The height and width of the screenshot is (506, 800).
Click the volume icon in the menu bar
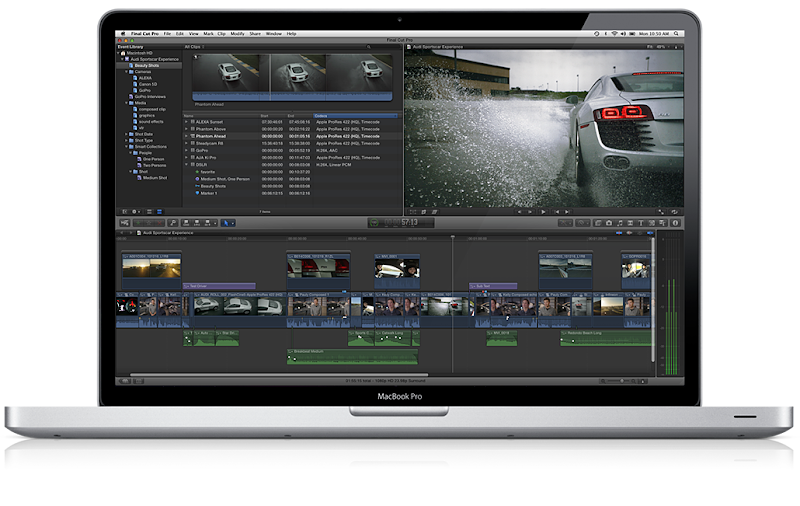pyautogui.click(x=623, y=34)
